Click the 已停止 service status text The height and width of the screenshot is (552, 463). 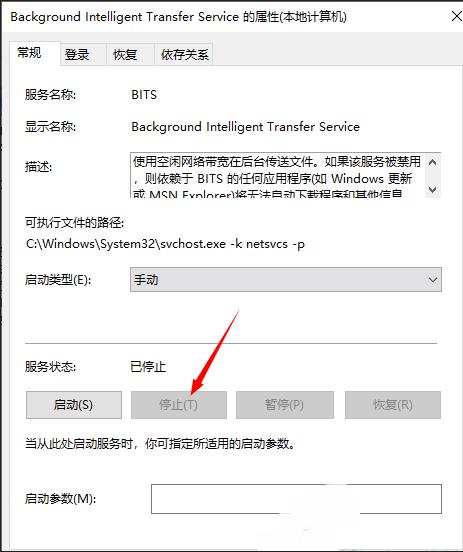[x=148, y=367]
